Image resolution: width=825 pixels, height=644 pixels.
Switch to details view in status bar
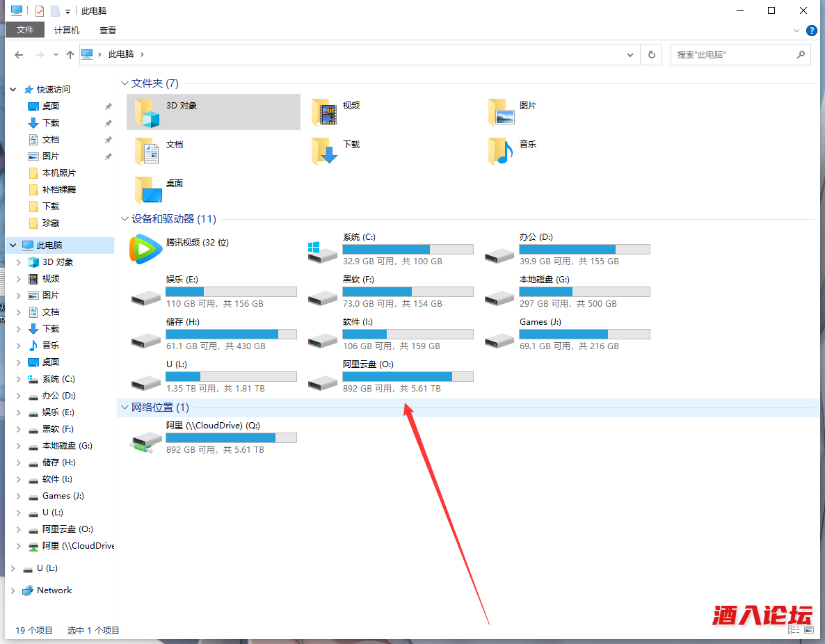(x=794, y=629)
